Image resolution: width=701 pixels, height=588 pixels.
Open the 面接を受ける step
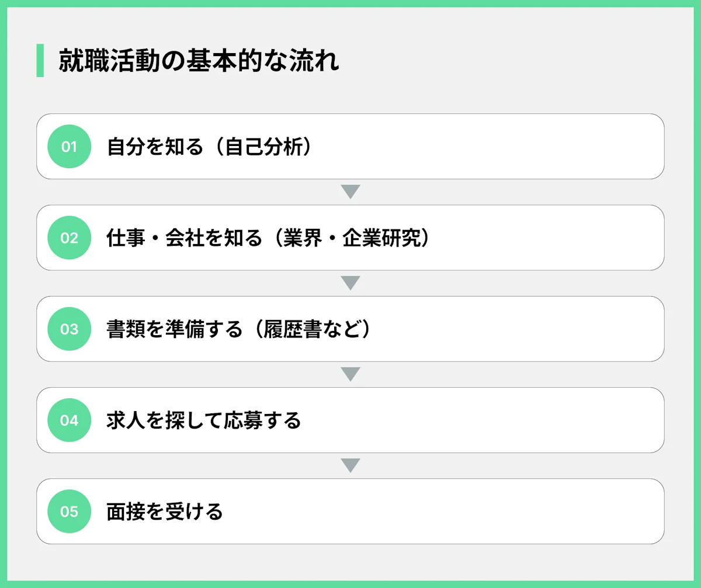(x=165, y=512)
